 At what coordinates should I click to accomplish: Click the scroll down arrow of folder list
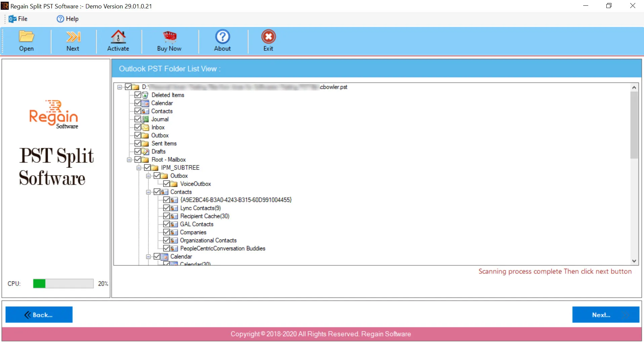coord(634,261)
